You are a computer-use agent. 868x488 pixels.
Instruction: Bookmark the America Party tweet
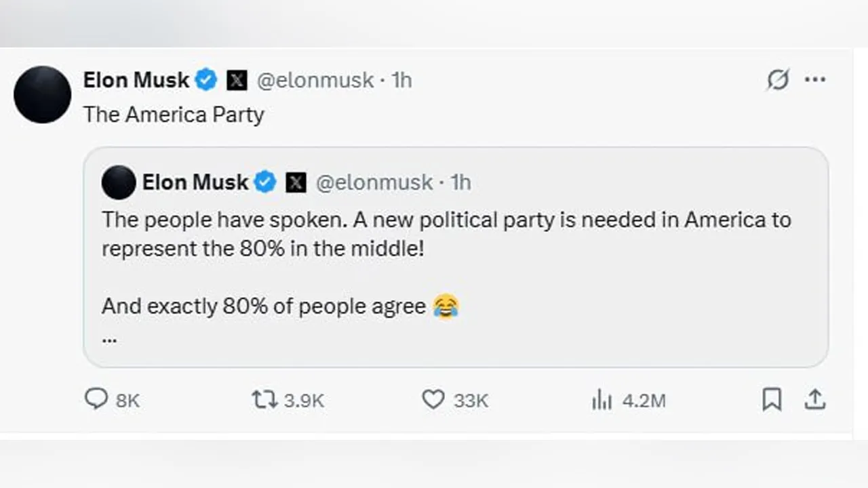772,399
